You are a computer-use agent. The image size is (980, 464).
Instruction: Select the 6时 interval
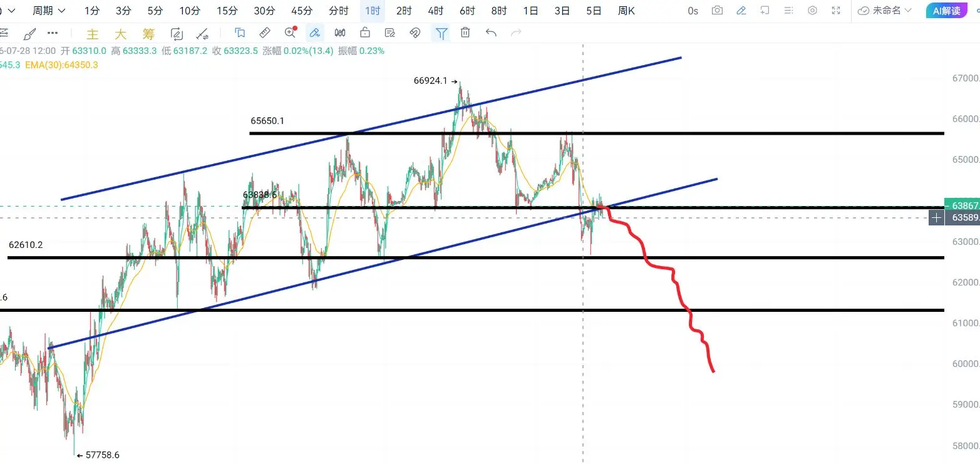pyautogui.click(x=467, y=11)
